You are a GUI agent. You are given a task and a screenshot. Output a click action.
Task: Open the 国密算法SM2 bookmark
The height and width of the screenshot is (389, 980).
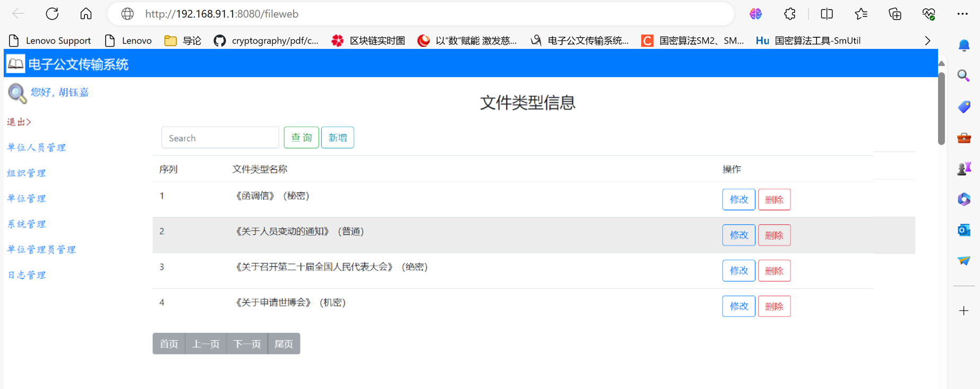[692, 40]
